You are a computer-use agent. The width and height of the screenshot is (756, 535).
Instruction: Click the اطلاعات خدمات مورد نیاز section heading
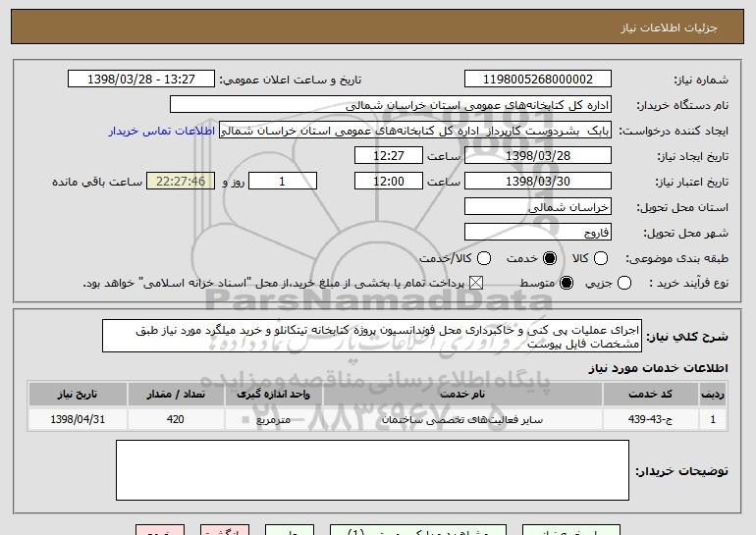click(658, 368)
